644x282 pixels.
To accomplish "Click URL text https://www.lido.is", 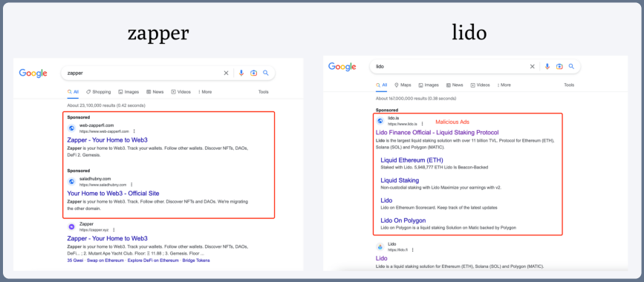I will click(403, 123).
